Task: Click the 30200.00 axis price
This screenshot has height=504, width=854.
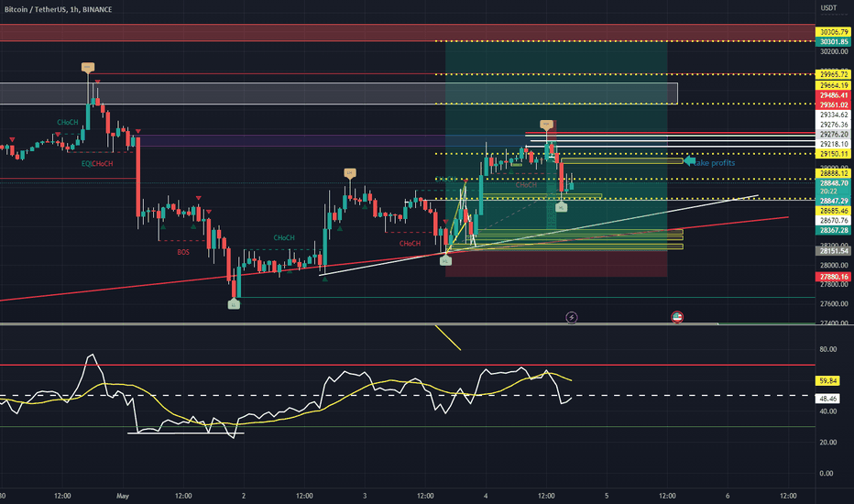Action: click(x=833, y=51)
